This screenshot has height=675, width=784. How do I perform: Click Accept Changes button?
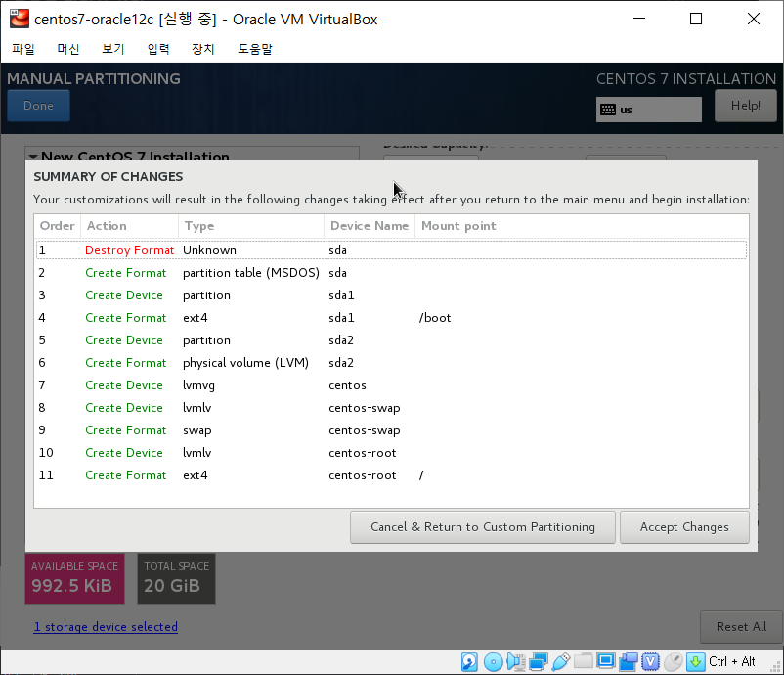click(684, 527)
